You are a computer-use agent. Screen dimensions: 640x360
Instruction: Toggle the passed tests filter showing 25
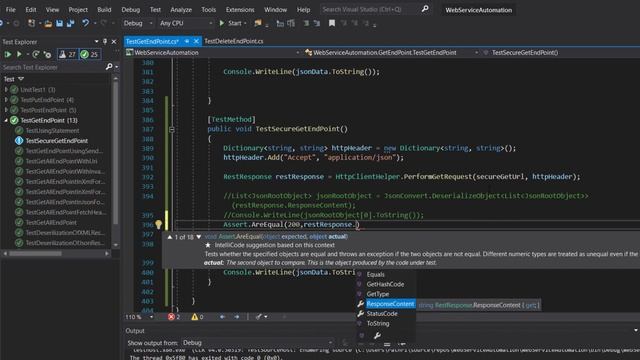tap(90, 54)
